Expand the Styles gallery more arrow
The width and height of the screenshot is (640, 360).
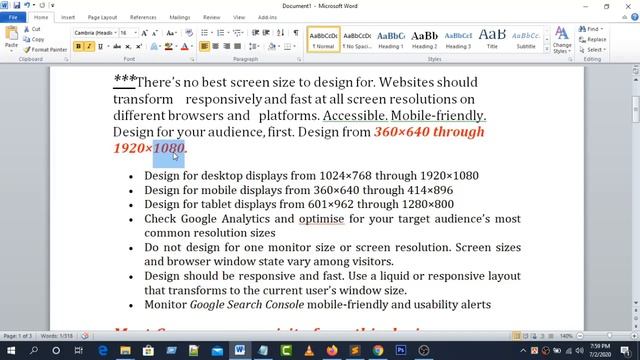[547, 49]
